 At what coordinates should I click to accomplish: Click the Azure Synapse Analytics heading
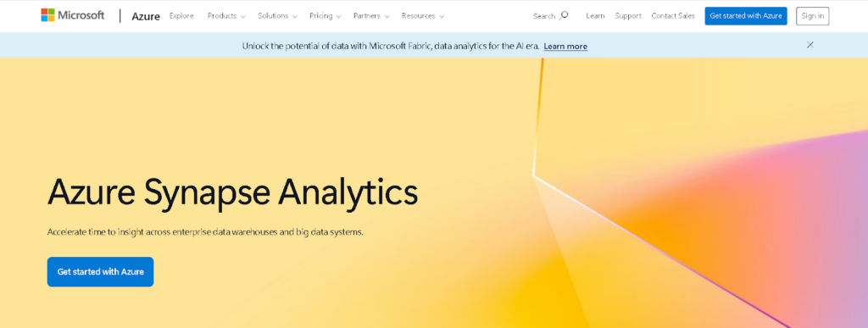pos(233,192)
